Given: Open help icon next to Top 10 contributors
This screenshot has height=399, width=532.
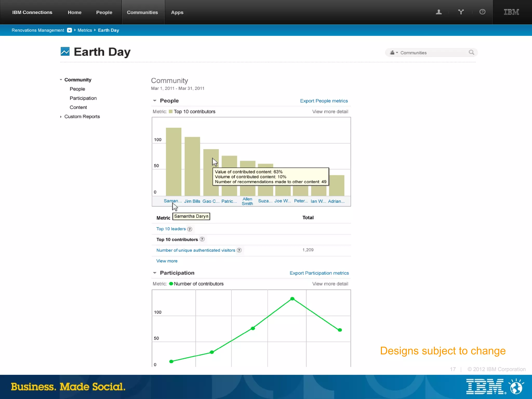Looking at the screenshot, I should click(202, 239).
